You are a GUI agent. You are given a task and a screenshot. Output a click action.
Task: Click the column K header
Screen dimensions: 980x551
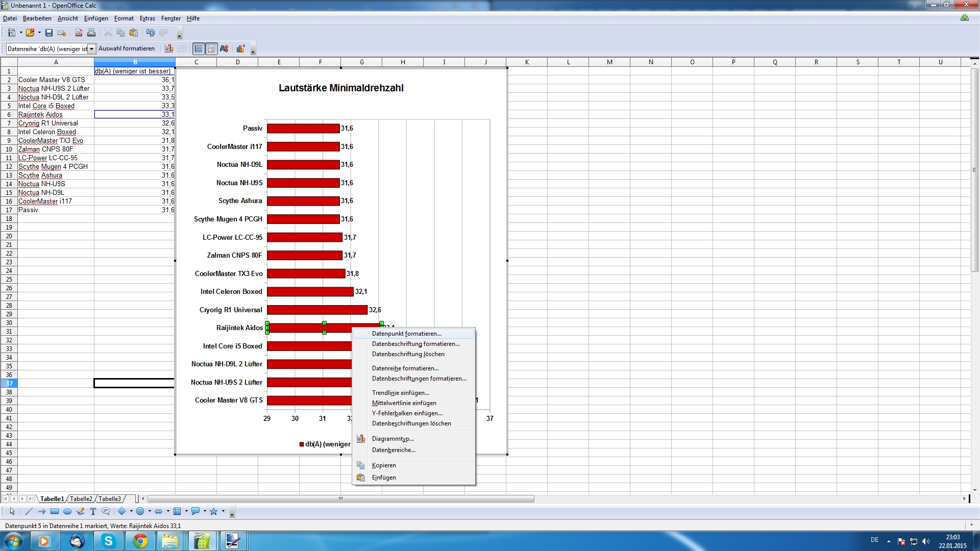pyautogui.click(x=527, y=62)
